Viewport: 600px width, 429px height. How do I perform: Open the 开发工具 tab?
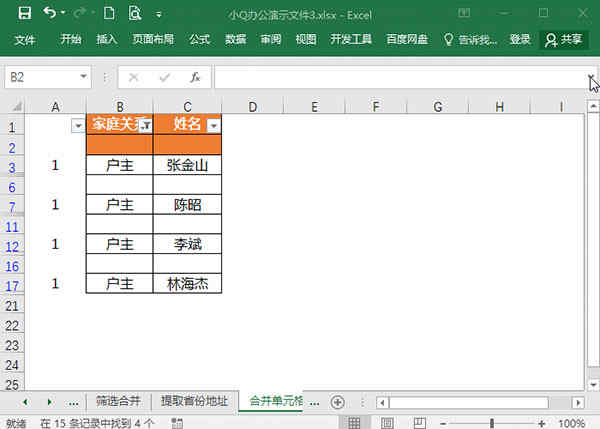[351, 39]
